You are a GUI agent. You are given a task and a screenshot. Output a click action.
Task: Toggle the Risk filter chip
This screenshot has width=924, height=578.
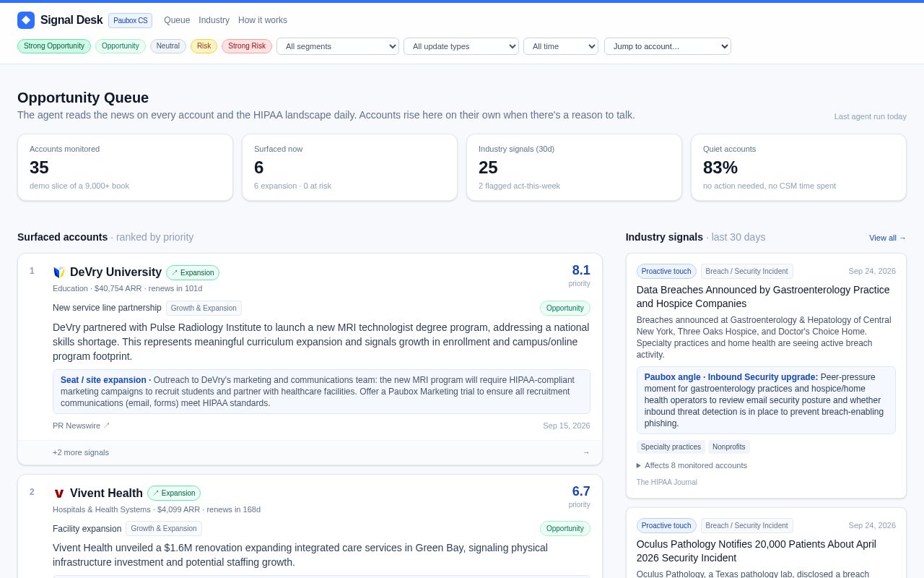(x=204, y=46)
